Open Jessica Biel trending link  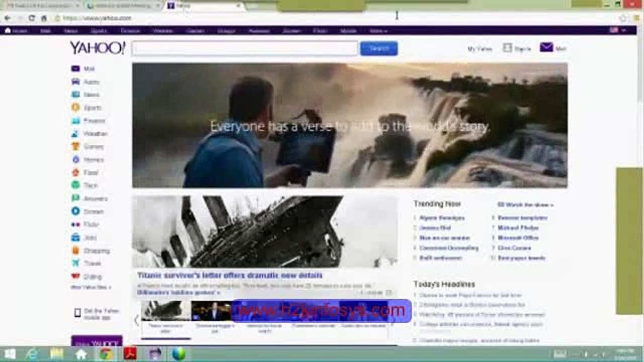(x=435, y=228)
